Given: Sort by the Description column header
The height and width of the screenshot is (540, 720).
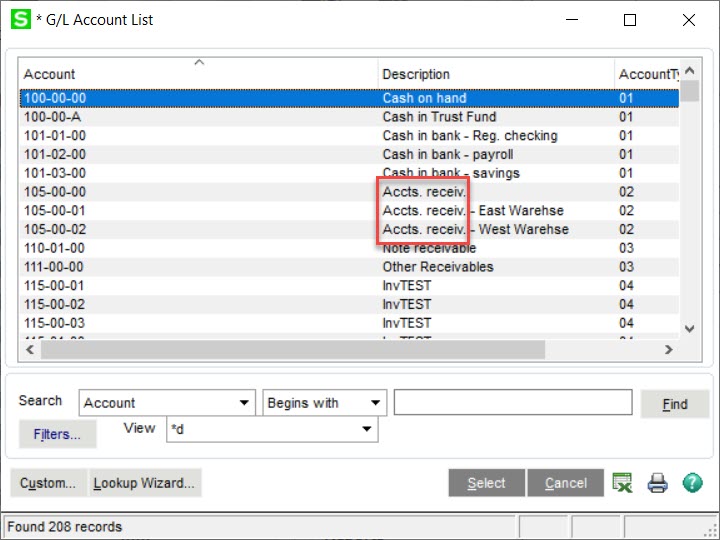Looking at the screenshot, I should (496, 73).
